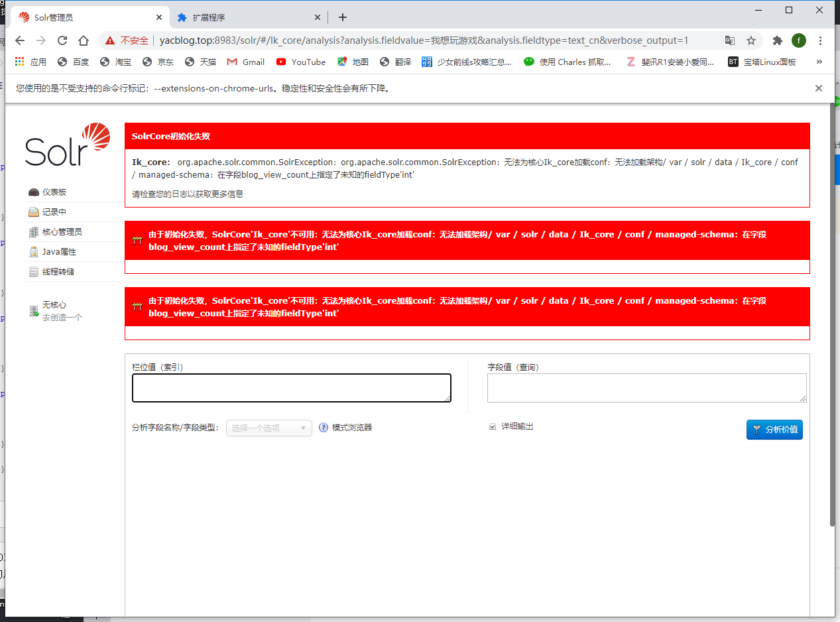Bookmark this page with the star
The width and height of the screenshot is (840, 622).
coord(751,40)
